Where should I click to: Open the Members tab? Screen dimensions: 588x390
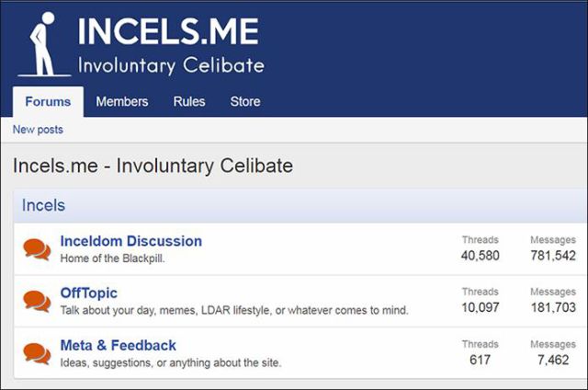[x=122, y=102]
